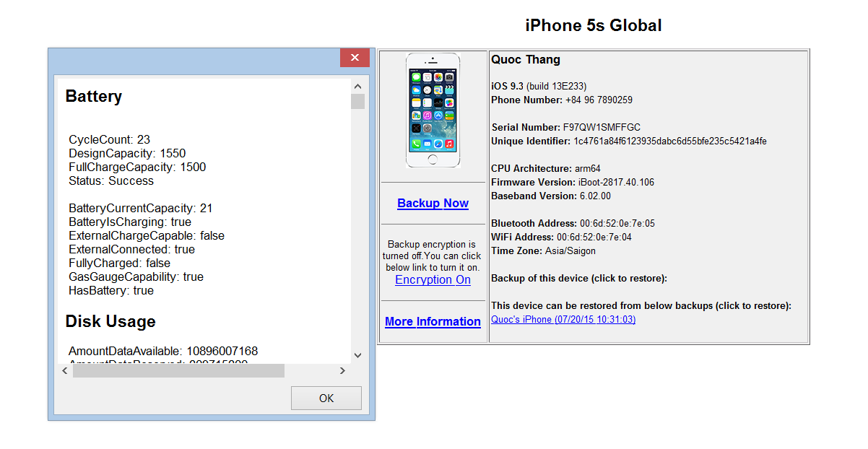This screenshot has width=868, height=449.
Task: Click the vertical scrollbar down arrow
Action: pyautogui.click(x=357, y=355)
